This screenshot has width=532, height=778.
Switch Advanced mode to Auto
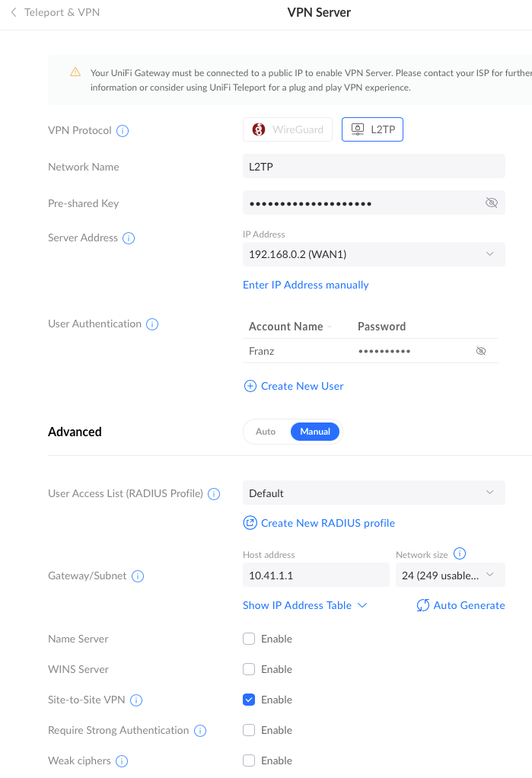tap(266, 432)
